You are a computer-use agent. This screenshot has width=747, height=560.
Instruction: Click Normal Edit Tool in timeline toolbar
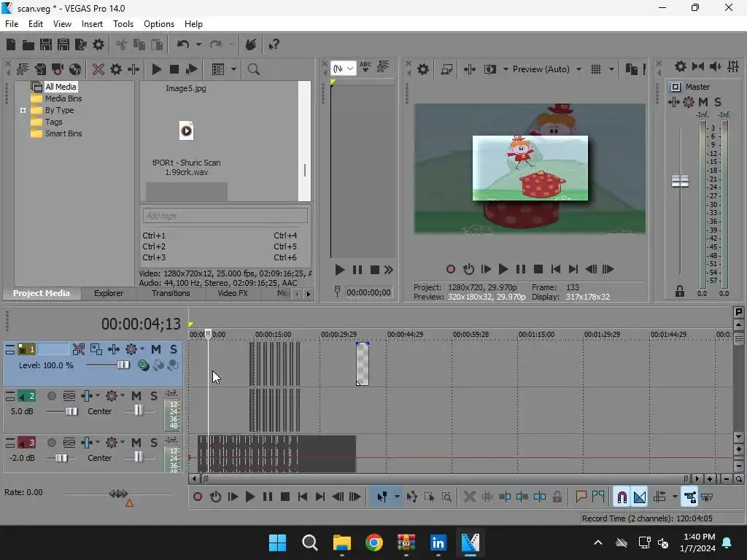pyautogui.click(x=382, y=497)
